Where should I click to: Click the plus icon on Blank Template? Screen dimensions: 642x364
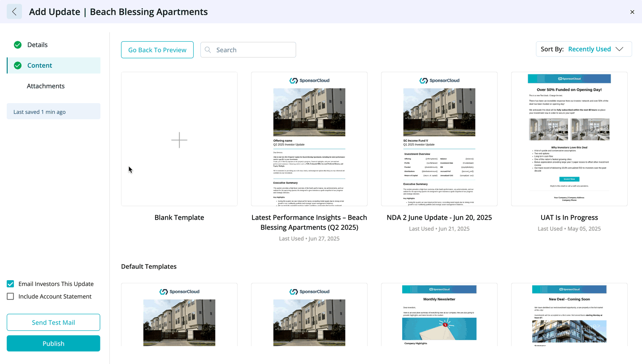coord(179,140)
